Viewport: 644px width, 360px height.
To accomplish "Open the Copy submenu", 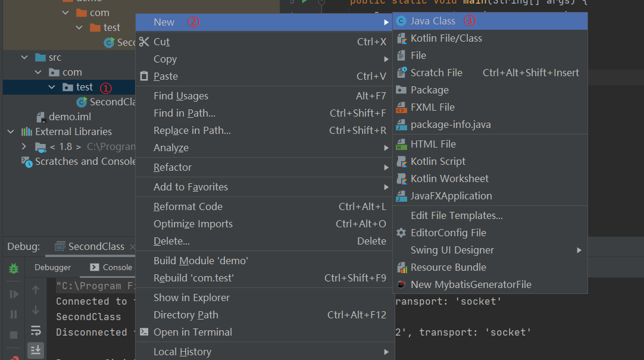I will pyautogui.click(x=265, y=59).
